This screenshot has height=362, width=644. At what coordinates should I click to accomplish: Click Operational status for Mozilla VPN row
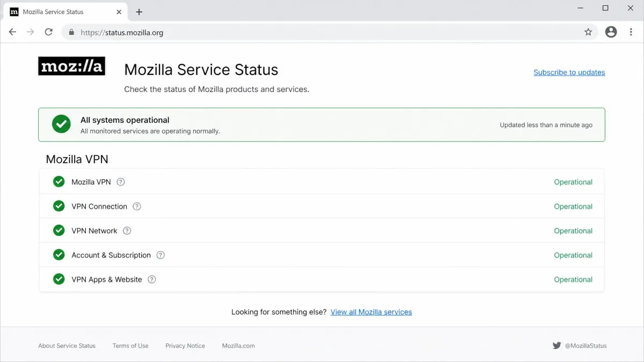(x=573, y=182)
